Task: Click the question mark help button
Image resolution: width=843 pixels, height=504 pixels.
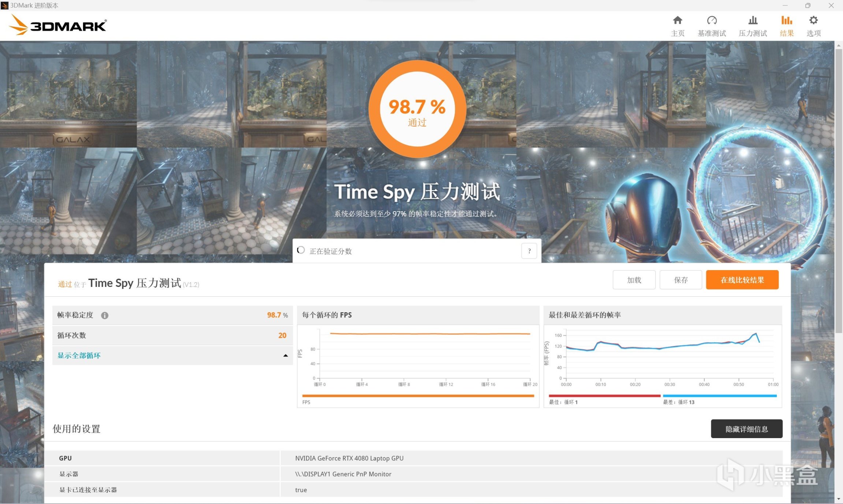Action: tap(529, 251)
